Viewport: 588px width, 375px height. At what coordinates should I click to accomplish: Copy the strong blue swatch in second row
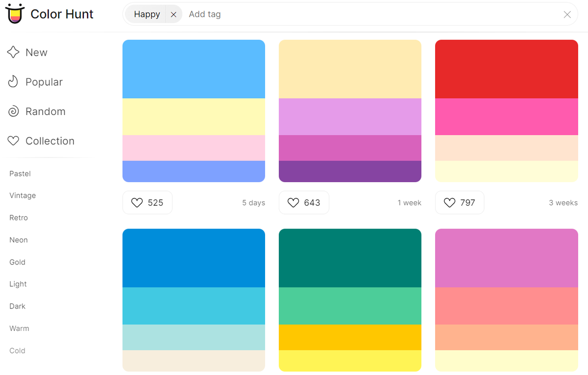pos(194,258)
